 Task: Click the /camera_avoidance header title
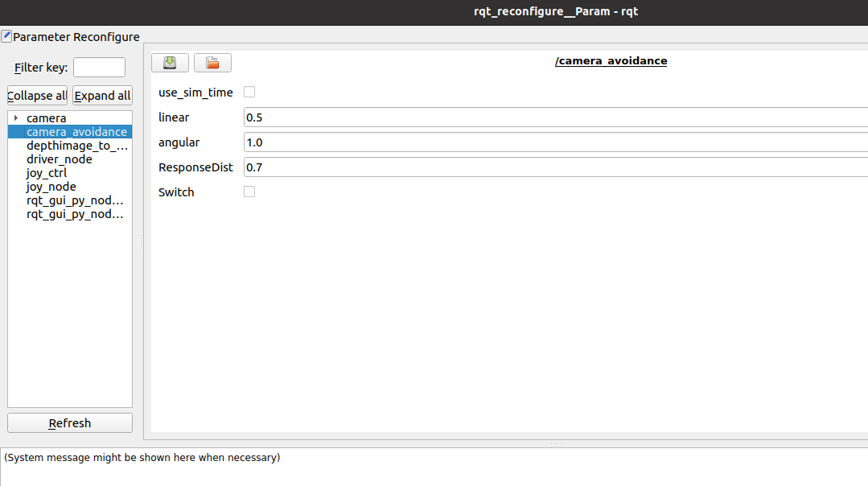click(611, 61)
